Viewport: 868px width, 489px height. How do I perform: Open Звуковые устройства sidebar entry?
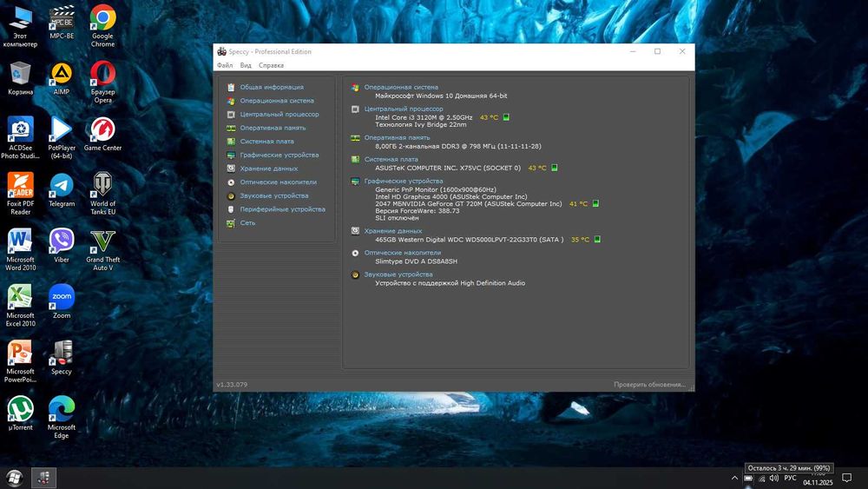(x=274, y=195)
